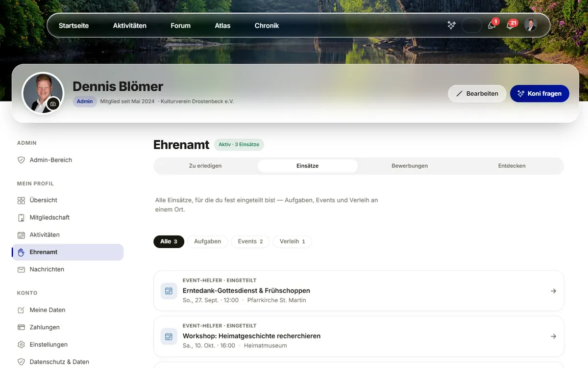
Task: Open Datenschutz & Daten in sidebar
Action: click(68, 362)
